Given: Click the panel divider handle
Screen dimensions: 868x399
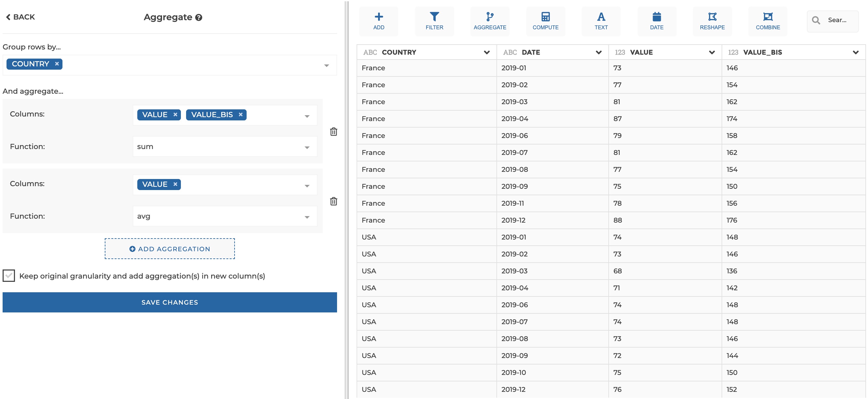Looking at the screenshot, I should point(346,199).
